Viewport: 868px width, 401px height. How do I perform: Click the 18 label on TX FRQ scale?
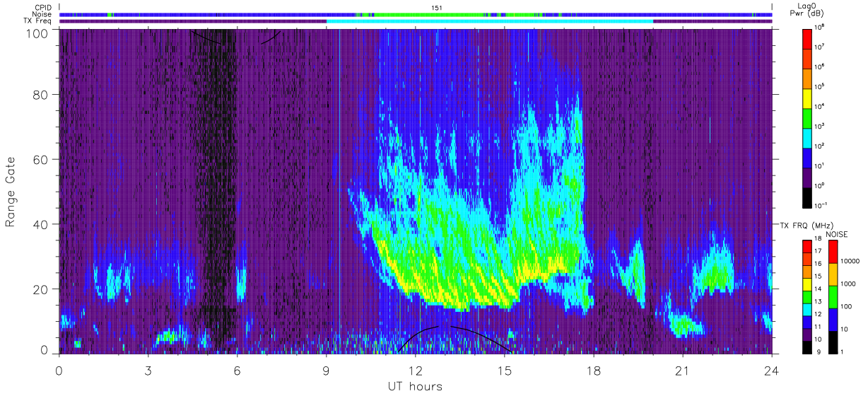pos(818,238)
